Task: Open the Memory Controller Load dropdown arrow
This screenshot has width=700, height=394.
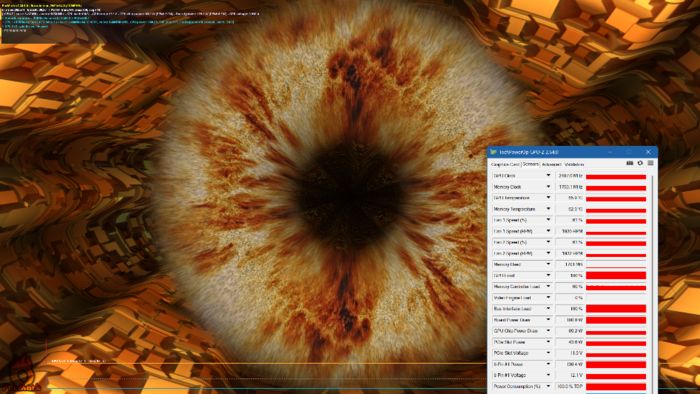Action: [548, 286]
